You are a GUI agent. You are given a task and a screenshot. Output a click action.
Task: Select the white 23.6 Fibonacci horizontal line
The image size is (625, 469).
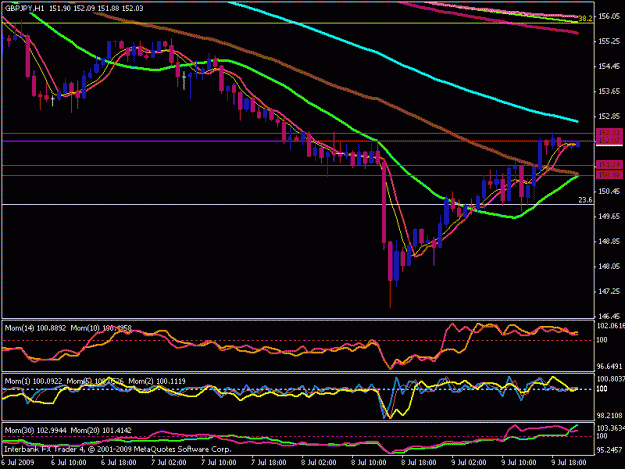coord(297,204)
